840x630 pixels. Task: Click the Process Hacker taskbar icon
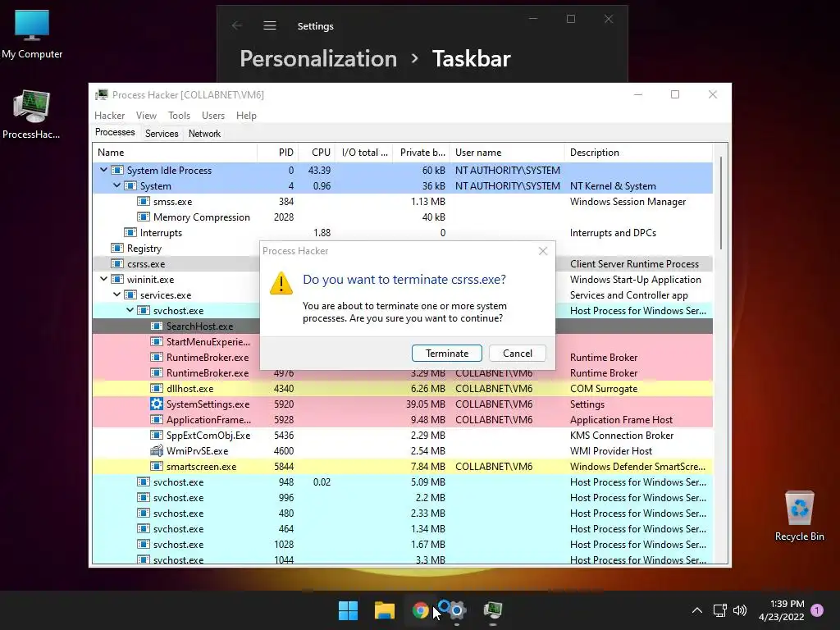pos(493,610)
